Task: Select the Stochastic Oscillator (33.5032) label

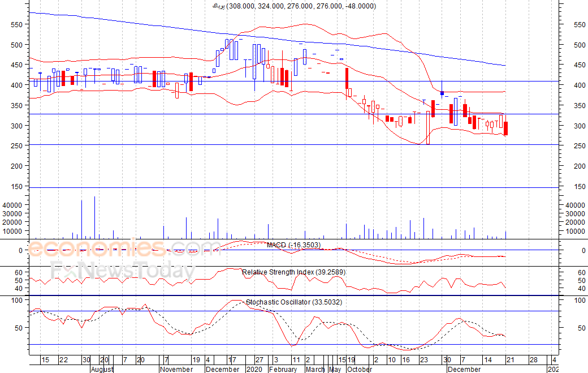Action: coord(294,302)
